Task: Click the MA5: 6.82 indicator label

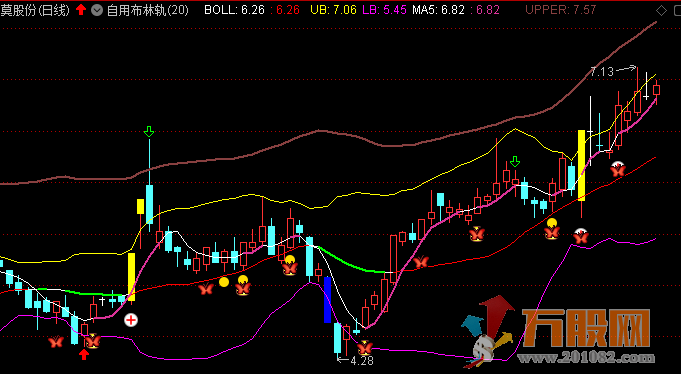Action: [x=438, y=10]
